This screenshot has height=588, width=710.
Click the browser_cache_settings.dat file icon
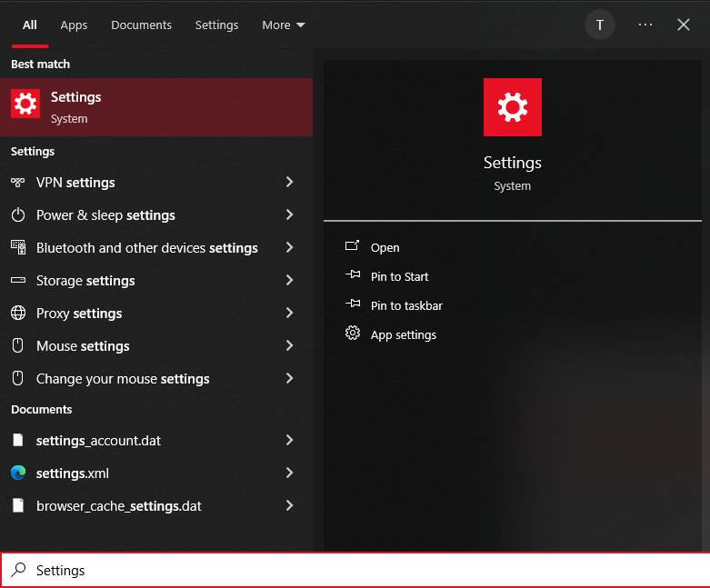(18, 505)
